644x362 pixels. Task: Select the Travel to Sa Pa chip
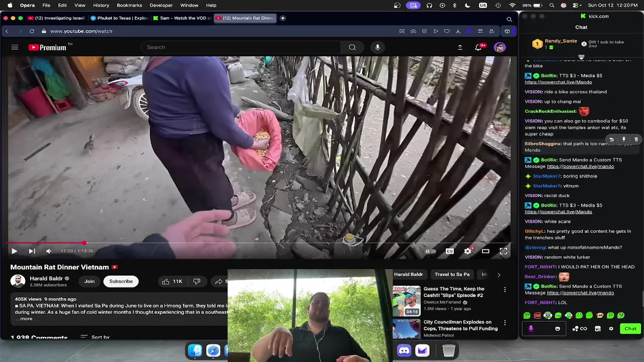click(452, 275)
